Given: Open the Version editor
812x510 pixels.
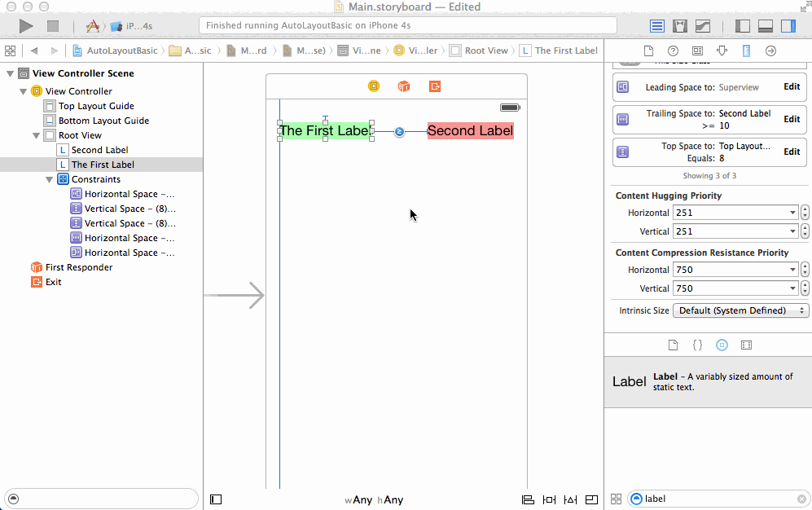Looking at the screenshot, I should 703,26.
